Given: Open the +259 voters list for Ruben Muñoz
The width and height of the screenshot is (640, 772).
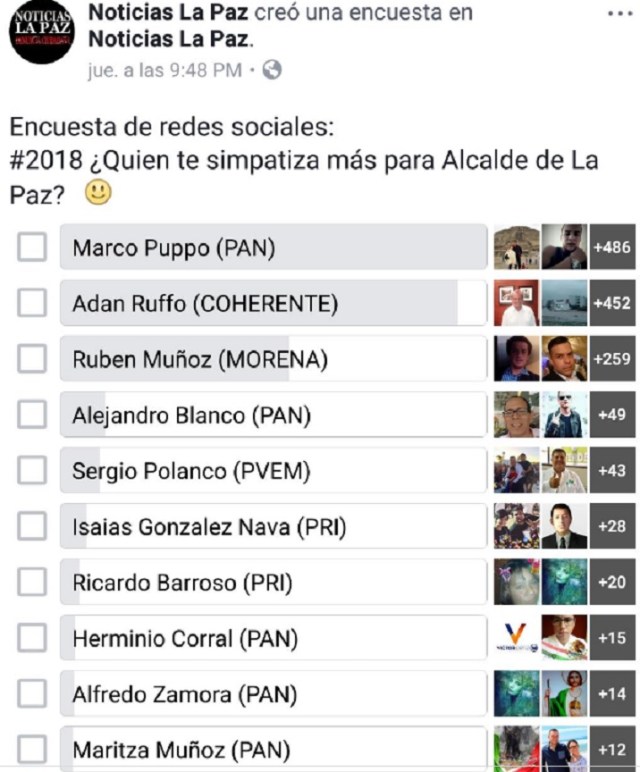Looking at the screenshot, I should (611, 359).
